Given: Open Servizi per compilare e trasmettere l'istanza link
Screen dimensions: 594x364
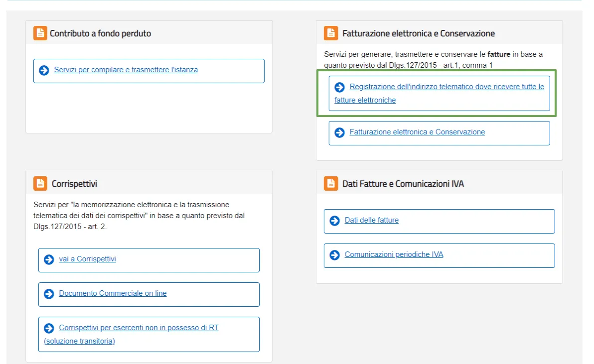Looking at the screenshot, I should pos(126,70).
